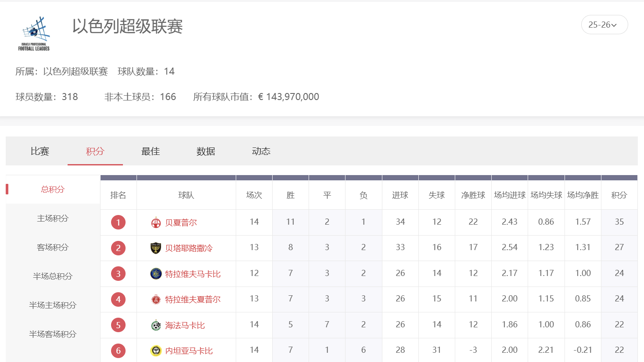The height and width of the screenshot is (362, 644).
Task: Switch to the 比赛 tab
Action: coord(40,151)
